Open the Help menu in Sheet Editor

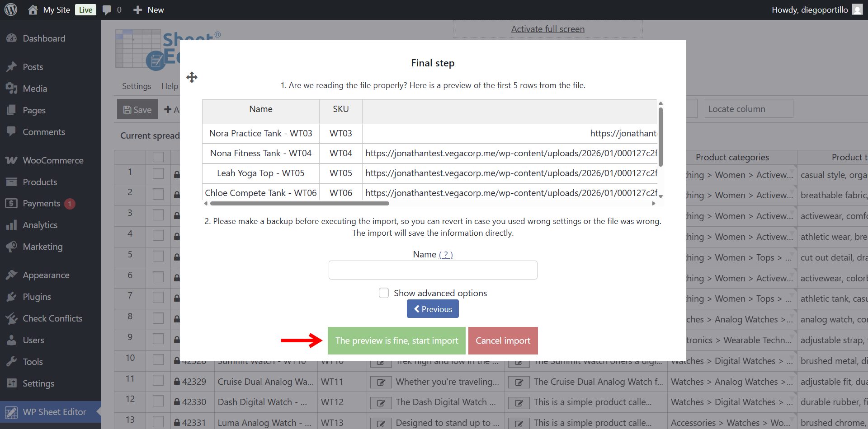point(170,86)
